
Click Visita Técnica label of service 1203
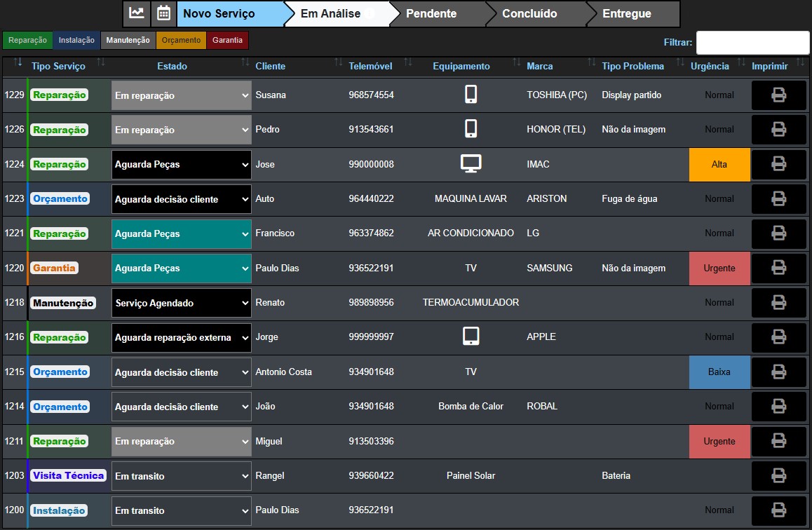[x=68, y=475]
